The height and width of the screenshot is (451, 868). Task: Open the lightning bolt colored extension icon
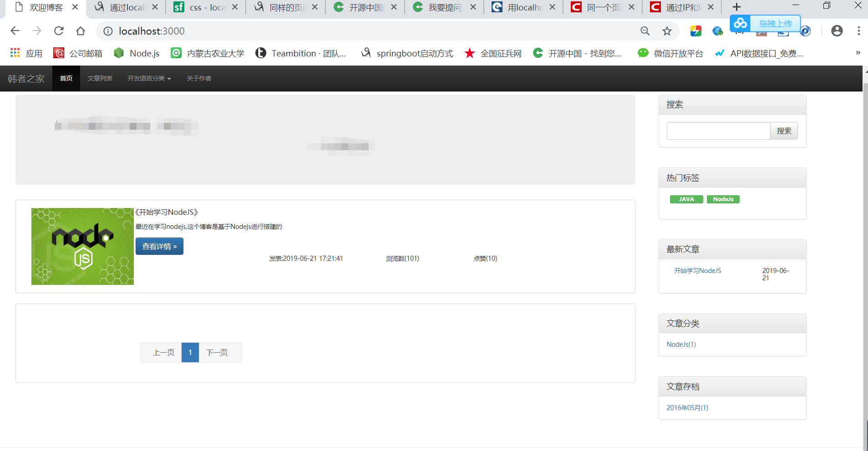[x=695, y=31]
